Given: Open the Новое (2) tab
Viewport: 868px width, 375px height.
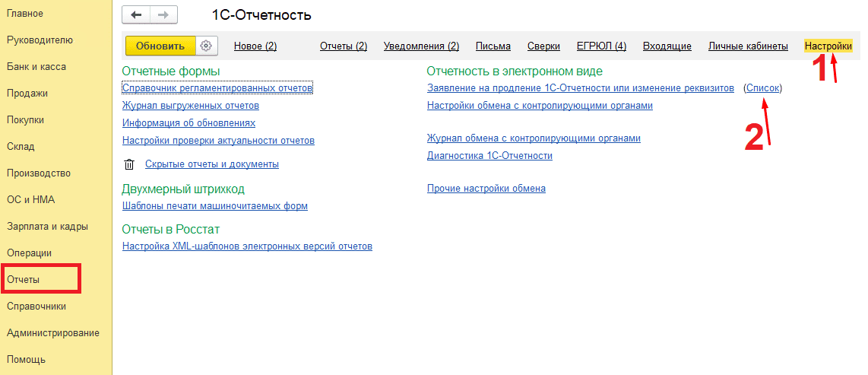Looking at the screenshot, I should [255, 46].
